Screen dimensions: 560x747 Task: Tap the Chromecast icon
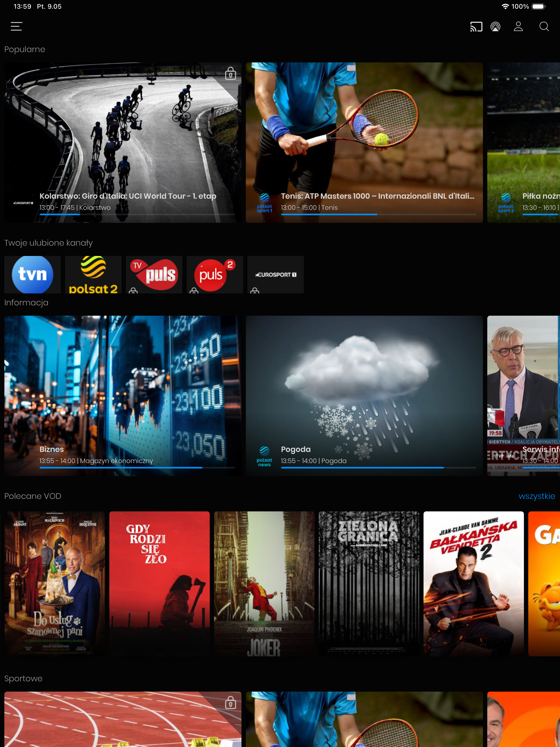pyautogui.click(x=476, y=26)
